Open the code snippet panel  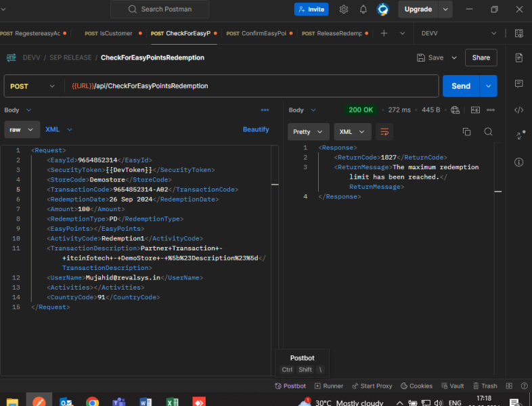tap(518, 110)
